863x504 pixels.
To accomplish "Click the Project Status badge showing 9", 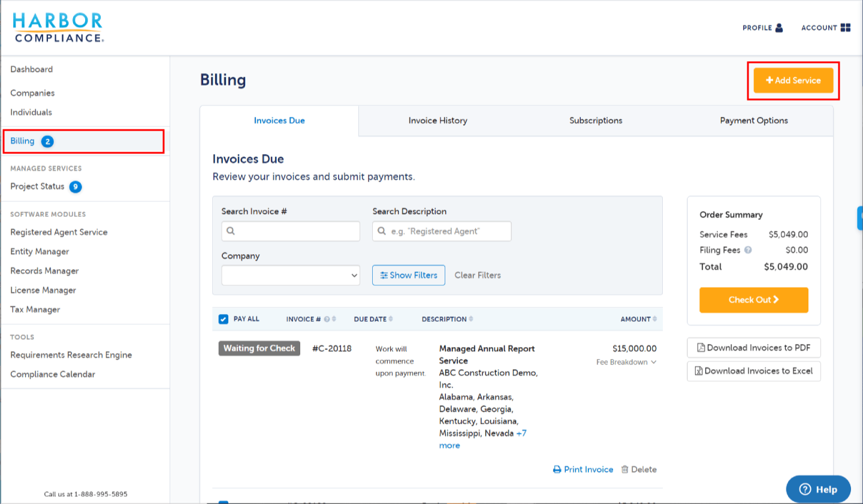I will (x=76, y=187).
